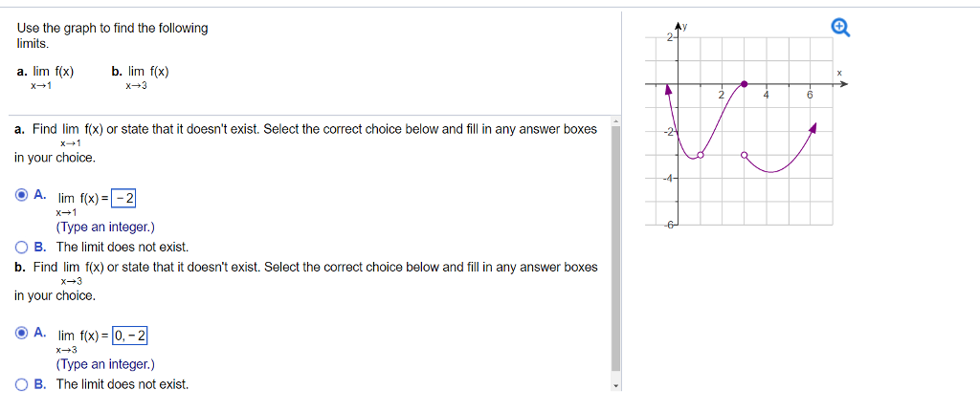Click the answer box containing 0, −2

[x=130, y=336]
